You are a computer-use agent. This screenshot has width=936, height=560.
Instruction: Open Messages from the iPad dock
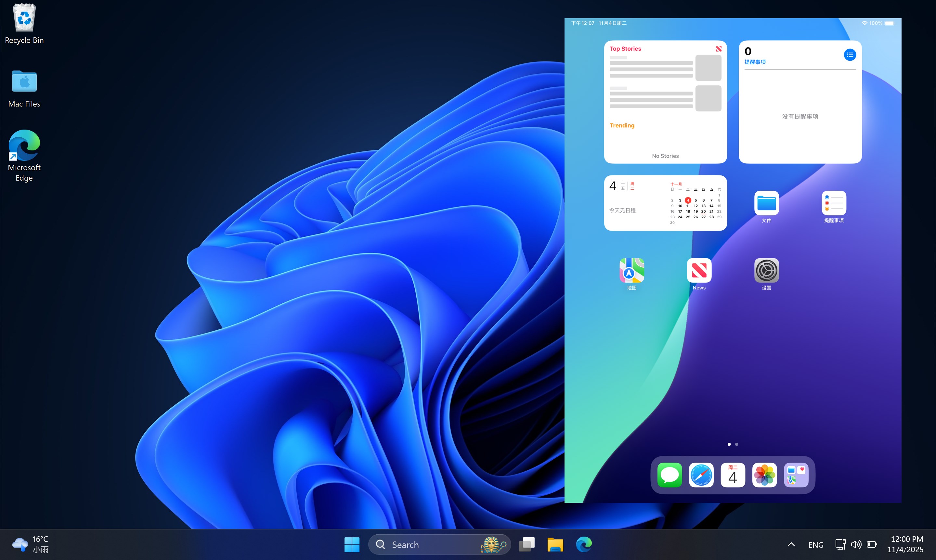coord(669,475)
